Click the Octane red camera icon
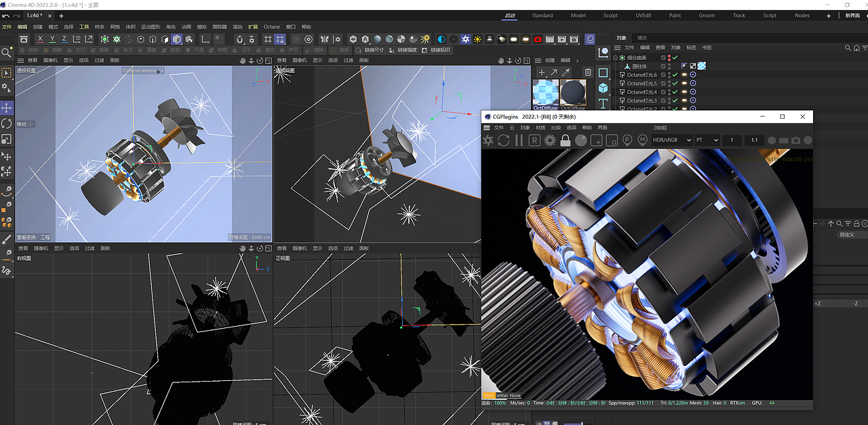This screenshot has width=868, height=425. 538,39
